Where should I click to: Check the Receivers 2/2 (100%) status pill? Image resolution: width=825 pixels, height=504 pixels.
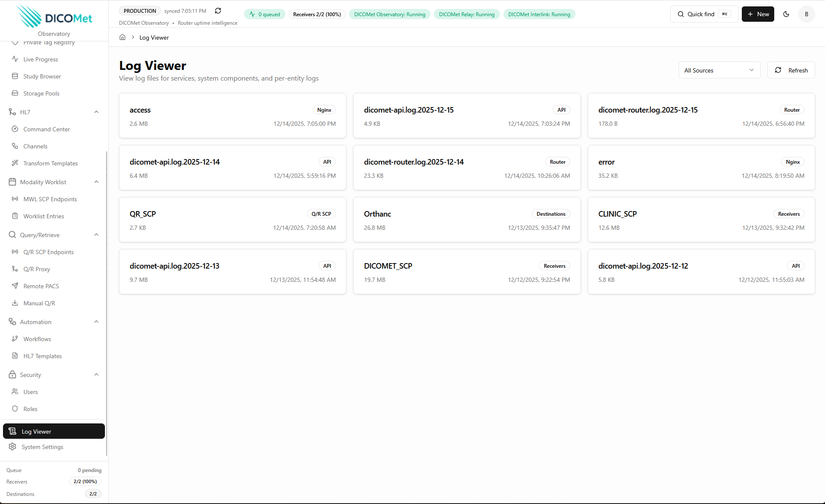click(x=317, y=14)
